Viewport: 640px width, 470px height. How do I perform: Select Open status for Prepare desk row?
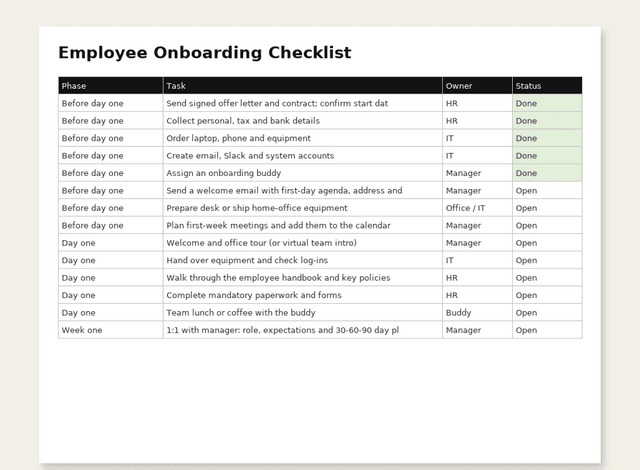[547, 208]
